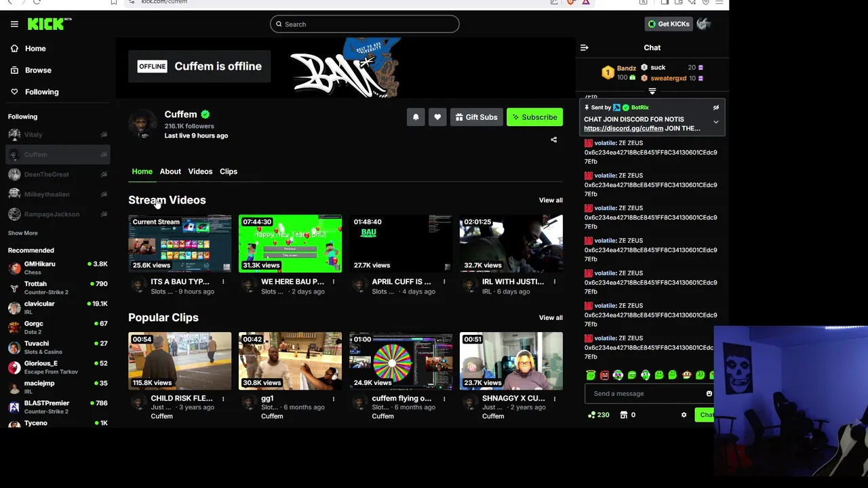View all Stream Videos
Viewport: 868px width, 488px height.
(551, 201)
